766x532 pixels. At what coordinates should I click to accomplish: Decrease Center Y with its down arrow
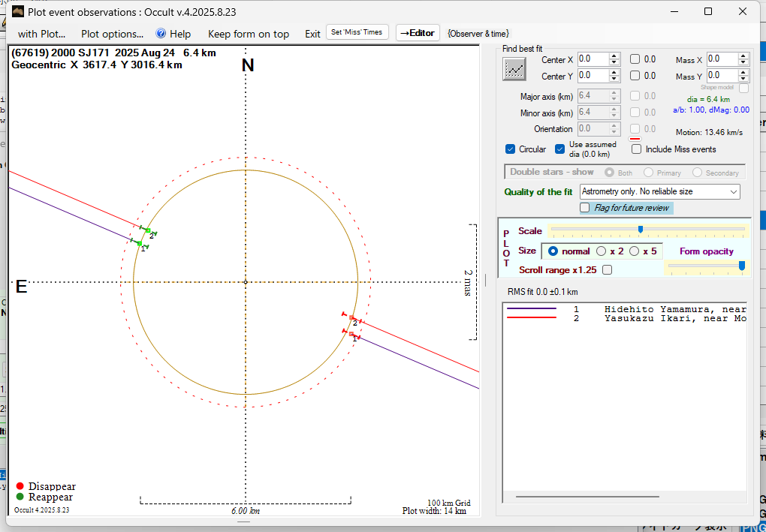click(614, 79)
